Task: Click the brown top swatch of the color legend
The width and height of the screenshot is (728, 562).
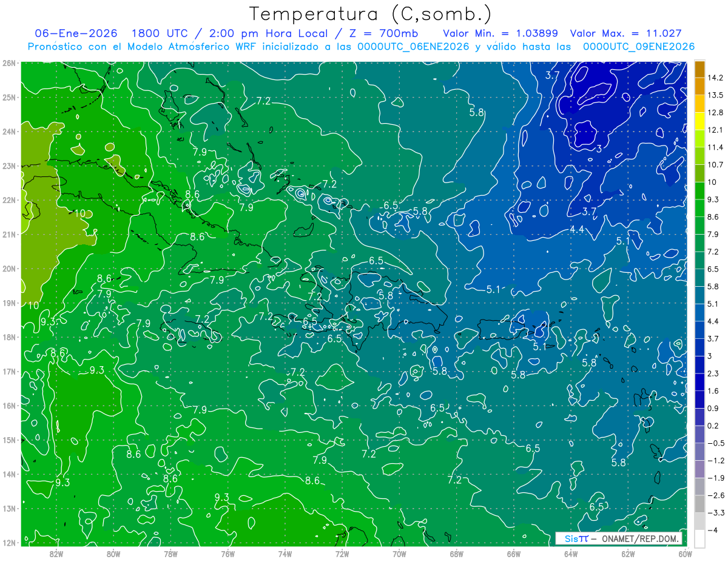Action: [x=699, y=69]
